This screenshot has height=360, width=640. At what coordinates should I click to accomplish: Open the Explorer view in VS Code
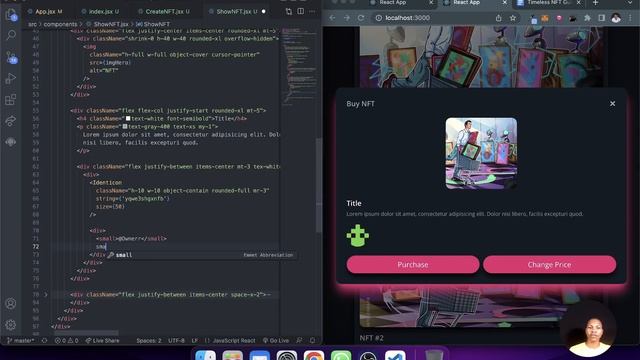[11, 15]
